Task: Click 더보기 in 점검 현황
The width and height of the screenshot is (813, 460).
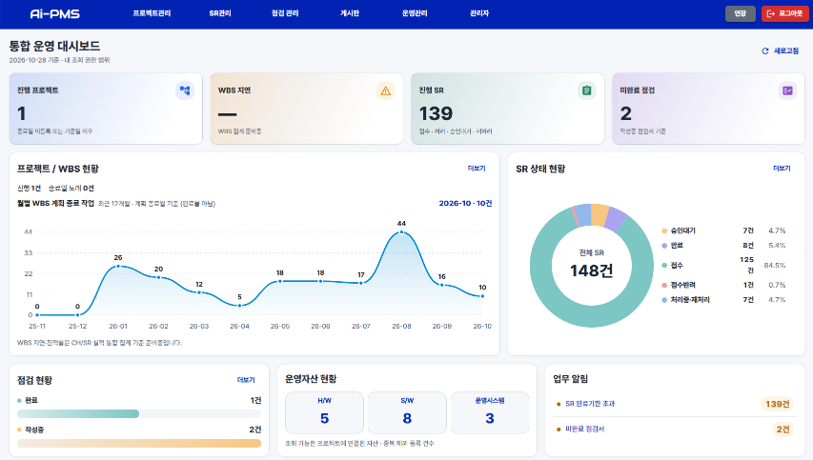Action: (x=246, y=380)
